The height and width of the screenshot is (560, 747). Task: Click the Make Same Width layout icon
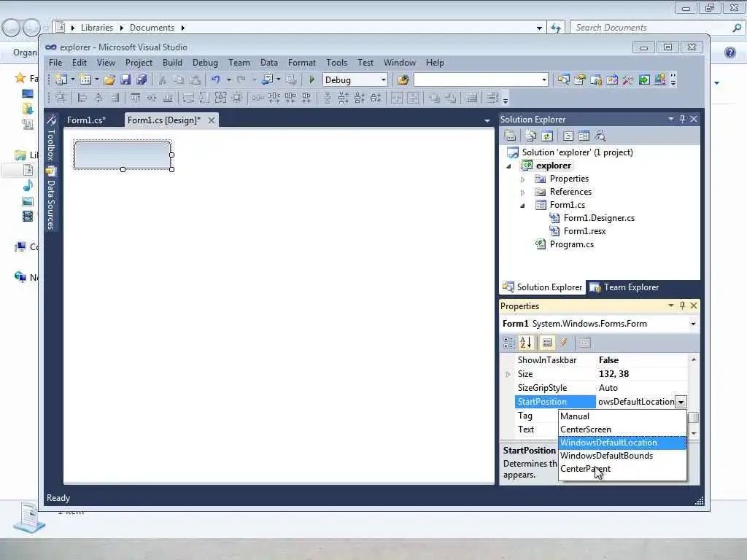coord(188,98)
